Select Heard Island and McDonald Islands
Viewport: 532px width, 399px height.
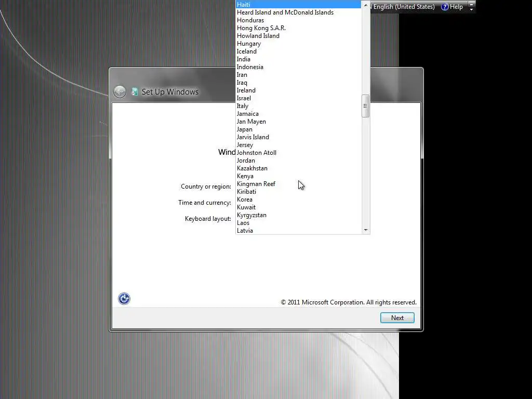[x=298, y=12]
